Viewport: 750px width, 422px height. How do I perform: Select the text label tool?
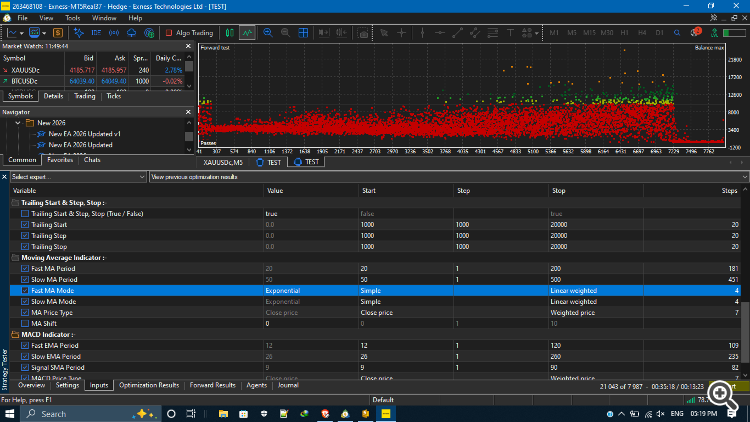510,33
